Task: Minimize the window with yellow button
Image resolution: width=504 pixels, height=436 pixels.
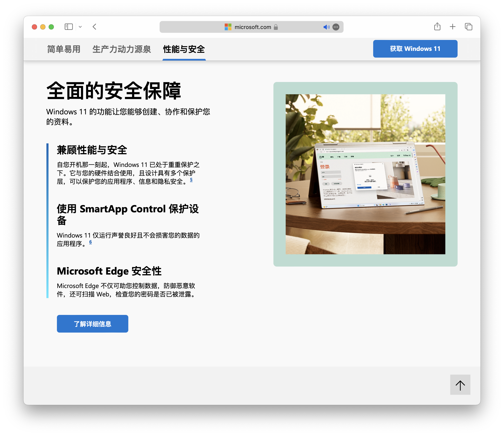Action: (43, 27)
